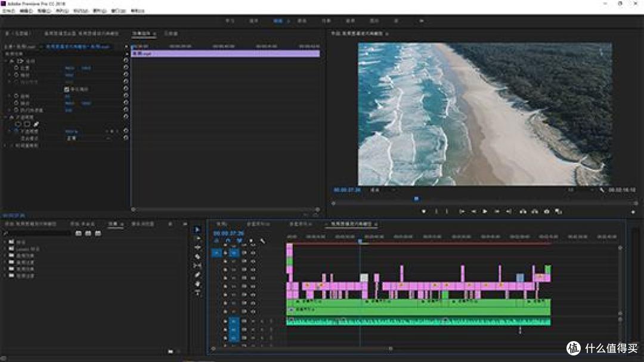Toggle the uniform scale checkbox
Viewport: 644px width, 362px height.
click(67, 89)
